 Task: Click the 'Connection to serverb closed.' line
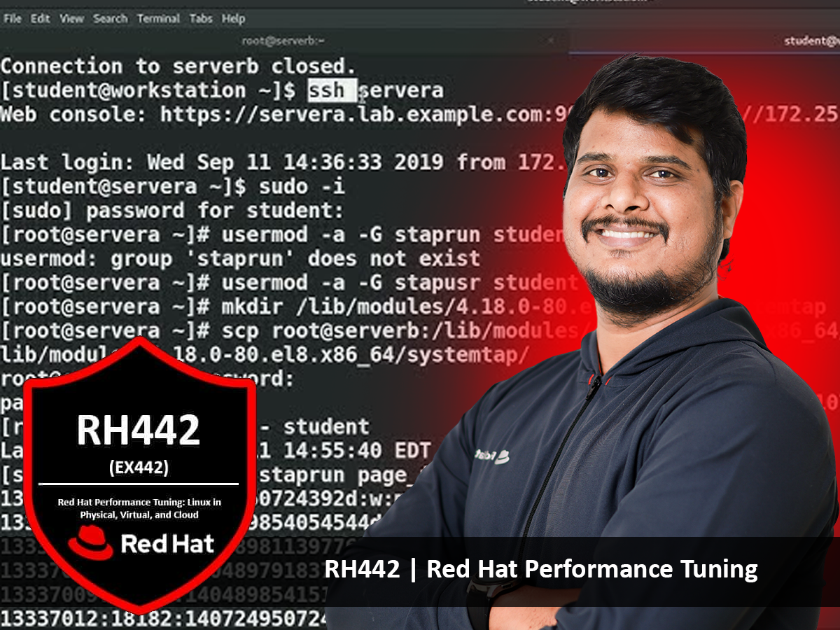tap(178, 66)
